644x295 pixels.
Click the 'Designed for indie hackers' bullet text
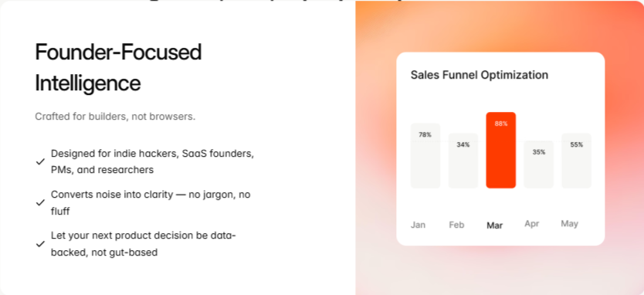pos(152,161)
